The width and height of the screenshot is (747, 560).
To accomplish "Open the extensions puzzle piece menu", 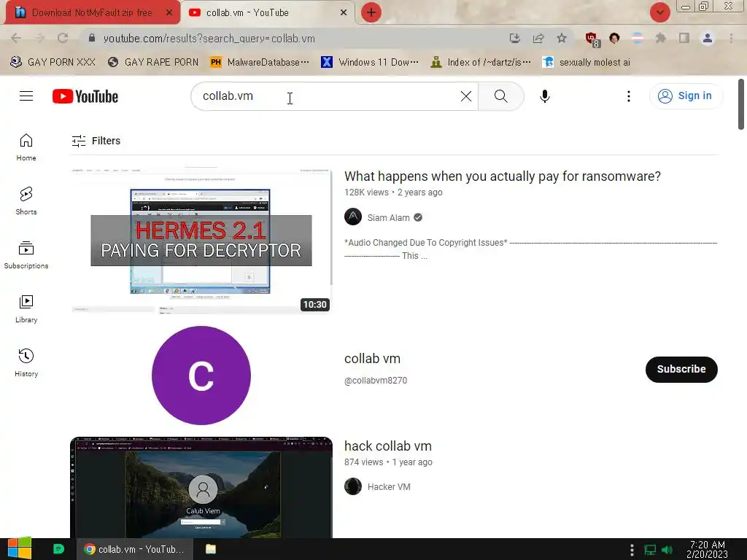I will [660, 38].
